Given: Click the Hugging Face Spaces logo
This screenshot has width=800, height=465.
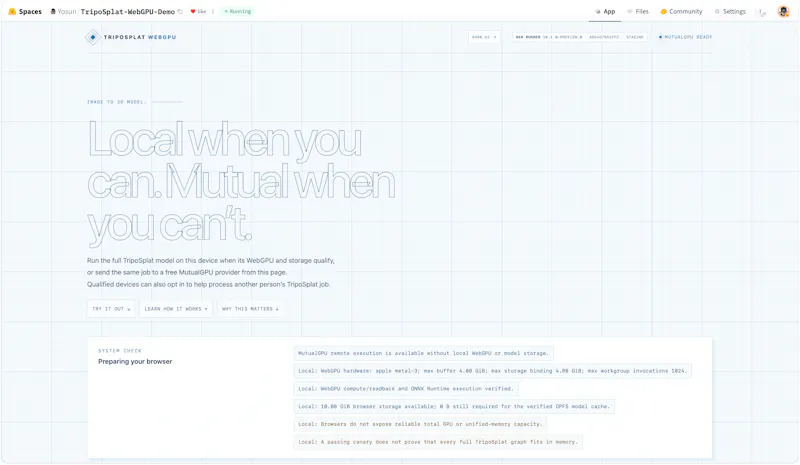Looking at the screenshot, I should pos(25,11).
